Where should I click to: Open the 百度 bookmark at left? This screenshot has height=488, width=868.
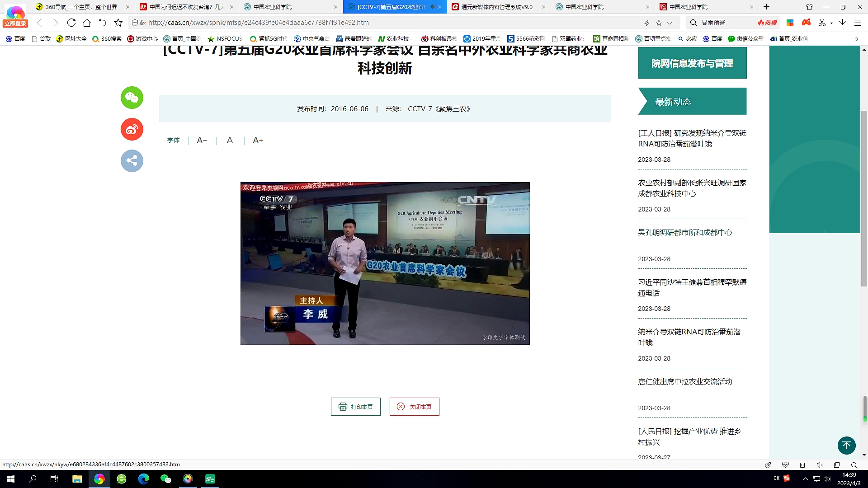16,39
